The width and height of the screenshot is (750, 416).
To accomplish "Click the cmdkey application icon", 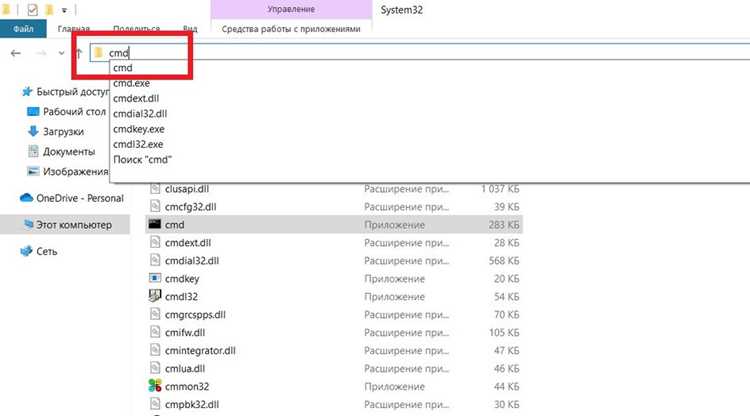I will click(154, 278).
